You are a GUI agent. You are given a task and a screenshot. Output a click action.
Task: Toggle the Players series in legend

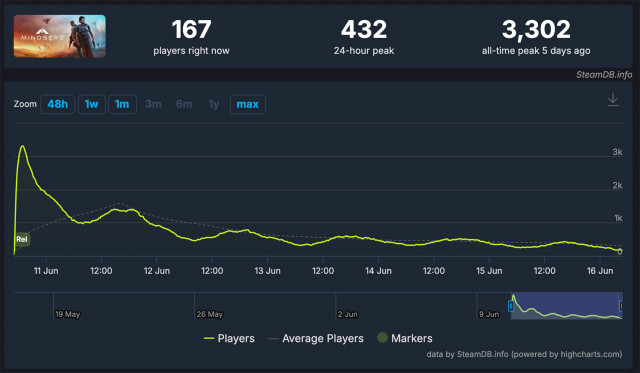229,338
